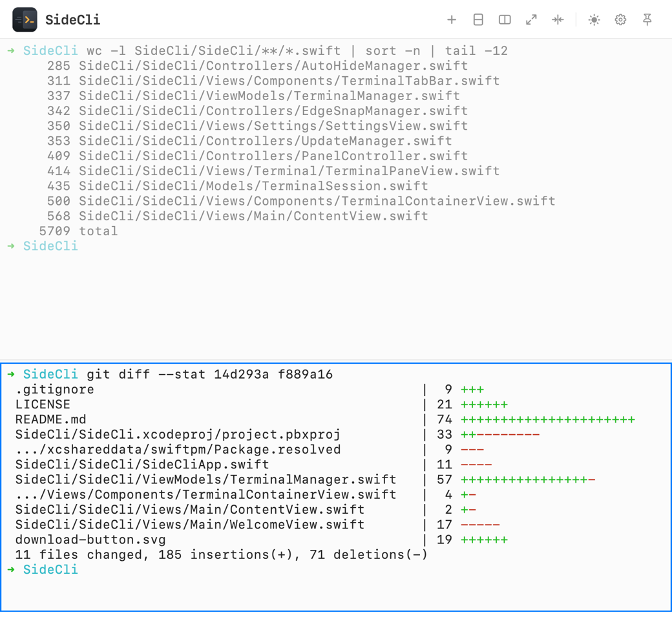Select the LICENSE diff row
The image size is (672, 619).
tap(262, 404)
